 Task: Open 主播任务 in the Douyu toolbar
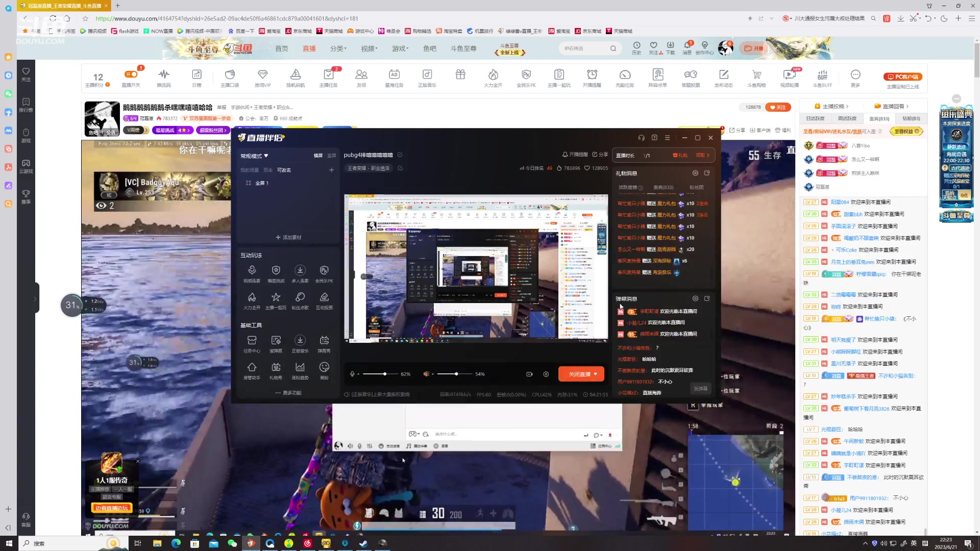328,78
